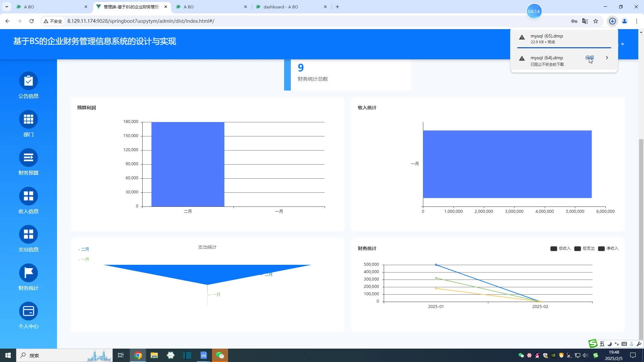Expand options arrow for mysql (64).dmp
Screen dimensions: 644x362
point(607,58)
